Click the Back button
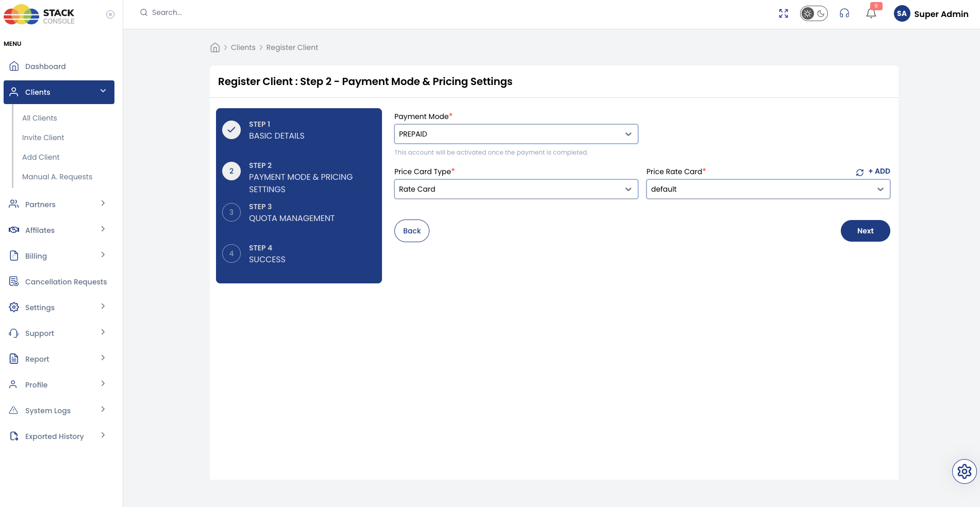The image size is (980, 507). click(412, 231)
